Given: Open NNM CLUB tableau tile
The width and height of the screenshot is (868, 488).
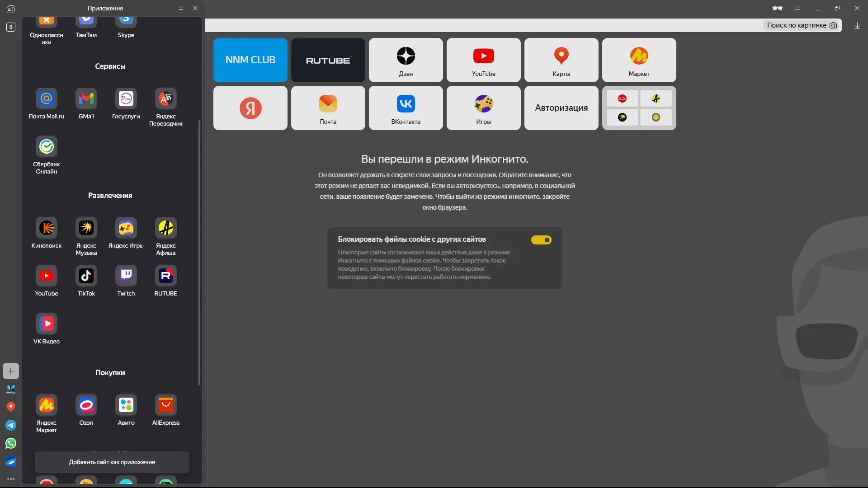Looking at the screenshot, I should [x=250, y=60].
